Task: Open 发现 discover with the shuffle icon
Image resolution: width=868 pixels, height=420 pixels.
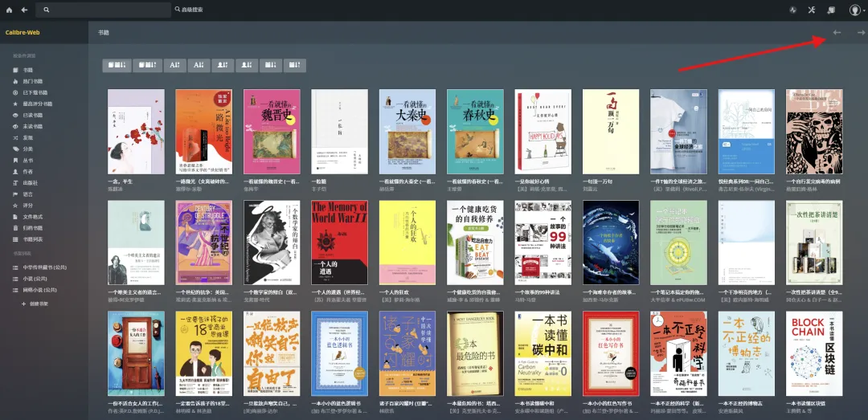Action: 23,138
